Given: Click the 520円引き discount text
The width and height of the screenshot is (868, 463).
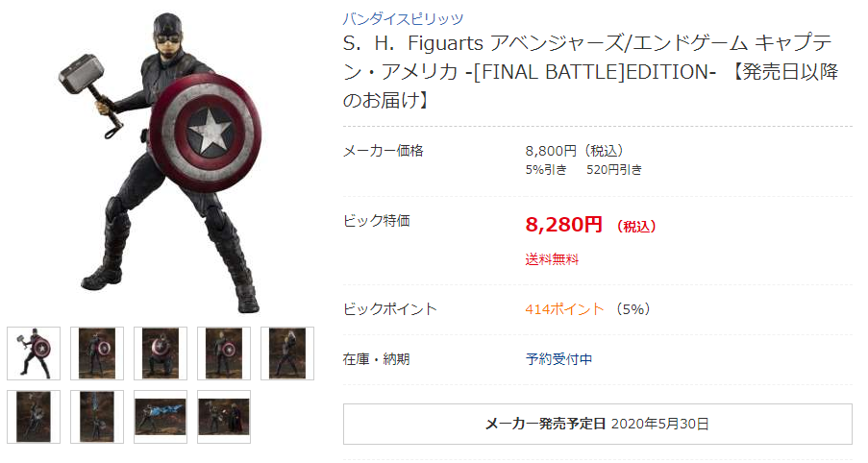Looking at the screenshot, I should [615, 170].
